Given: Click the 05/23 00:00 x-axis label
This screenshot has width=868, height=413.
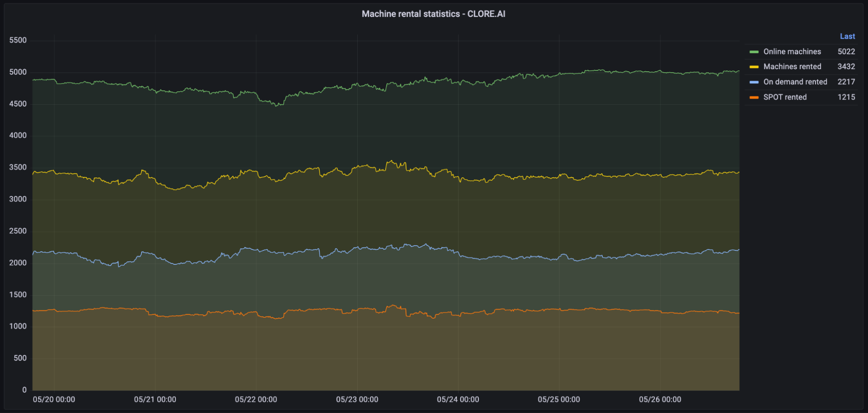Looking at the screenshot, I should coord(357,399).
